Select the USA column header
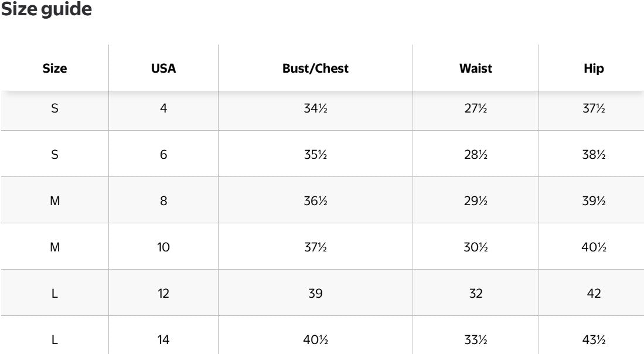 coord(163,69)
